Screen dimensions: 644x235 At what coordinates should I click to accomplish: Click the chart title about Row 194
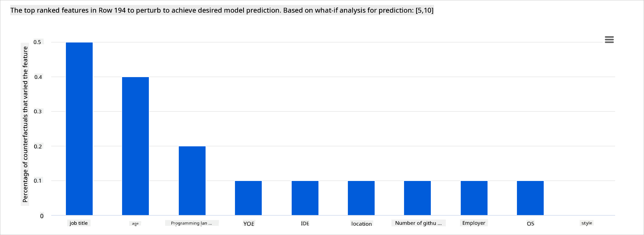(222, 10)
